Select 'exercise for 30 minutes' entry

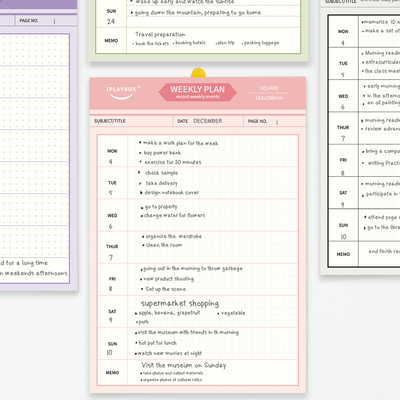coord(173,162)
